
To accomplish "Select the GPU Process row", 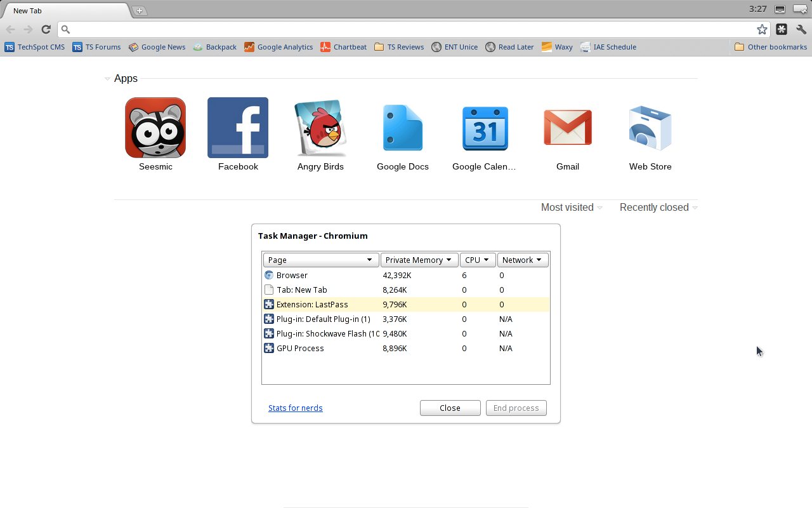I will [x=406, y=348].
